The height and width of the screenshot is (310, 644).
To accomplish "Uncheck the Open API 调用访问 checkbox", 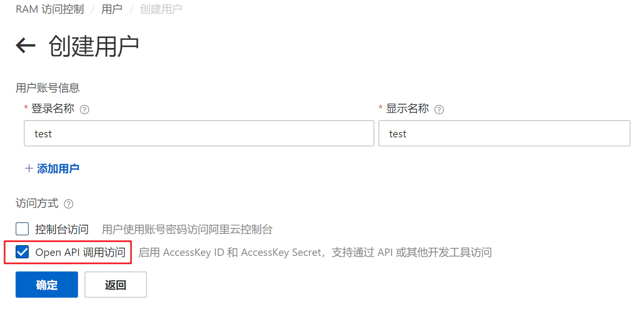I will (x=22, y=252).
